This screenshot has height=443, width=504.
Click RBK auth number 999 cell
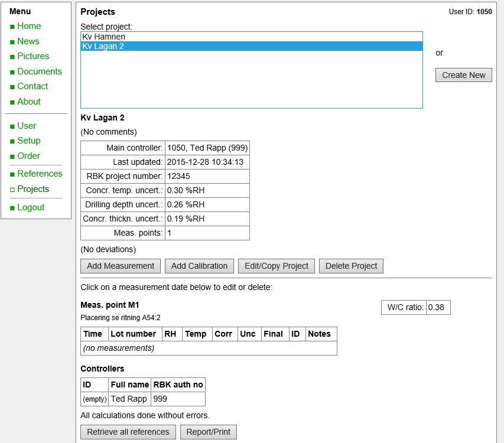coord(178,399)
